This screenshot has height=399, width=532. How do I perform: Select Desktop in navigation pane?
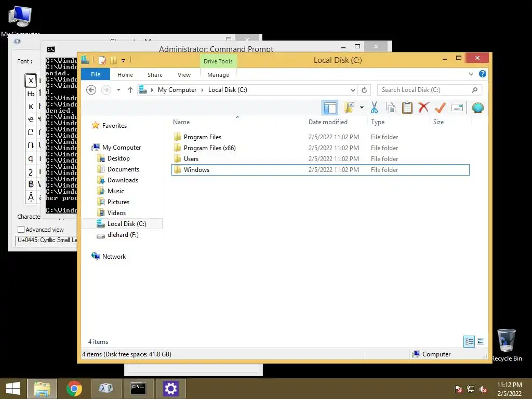(x=118, y=158)
